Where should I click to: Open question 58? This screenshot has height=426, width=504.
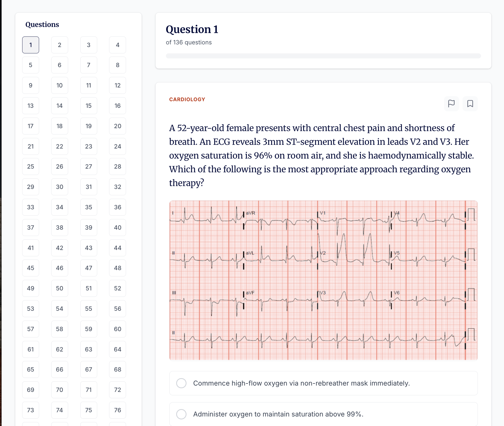click(x=60, y=329)
